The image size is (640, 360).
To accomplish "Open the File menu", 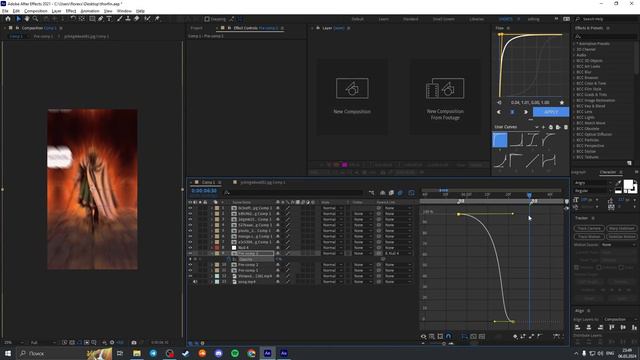I will (x=5, y=11).
